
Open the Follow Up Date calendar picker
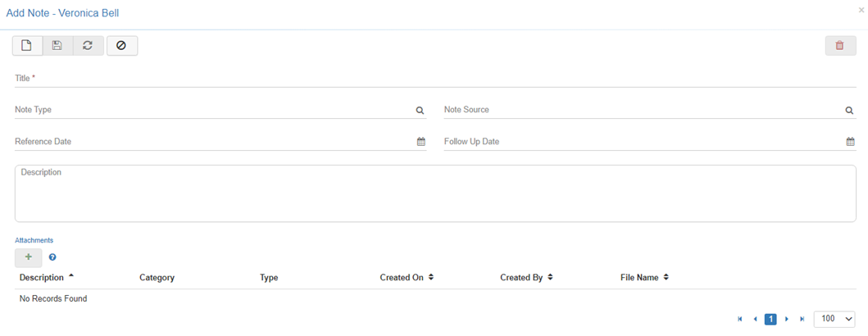click(x=850, y=142)
